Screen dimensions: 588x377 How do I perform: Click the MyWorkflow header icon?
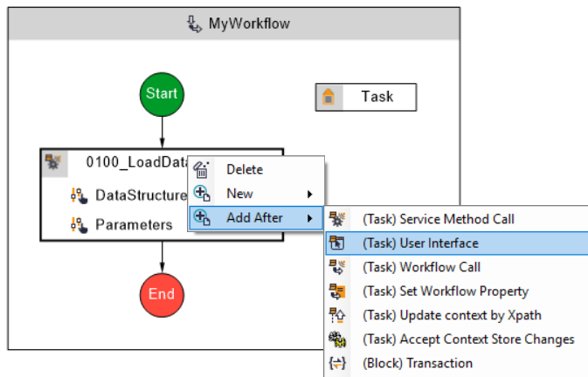195,24
